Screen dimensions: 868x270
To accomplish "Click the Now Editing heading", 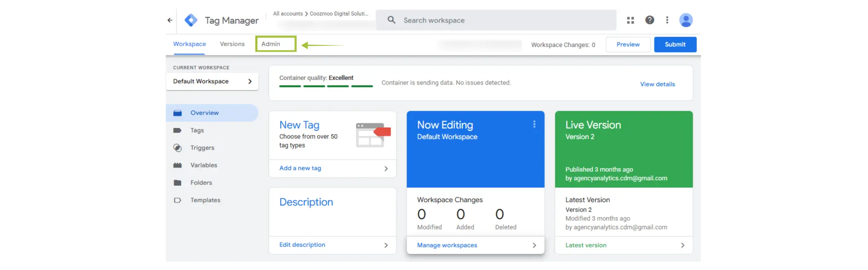I will [x=445, y=125].
